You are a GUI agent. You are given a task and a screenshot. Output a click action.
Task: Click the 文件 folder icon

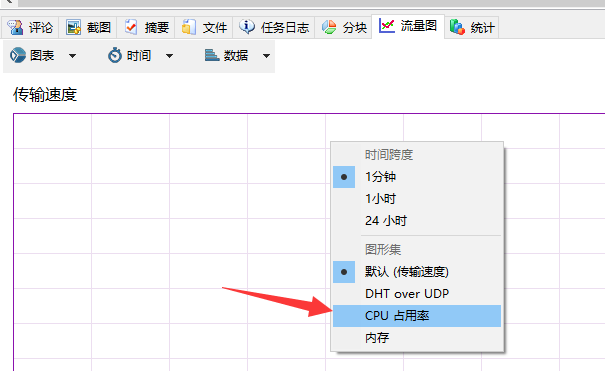[189, 27]
